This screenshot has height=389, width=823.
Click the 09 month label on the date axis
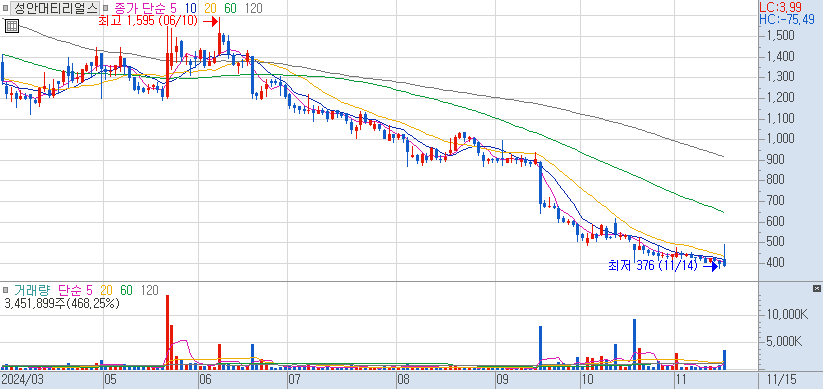pyautogui.click(x=502, y=379)
